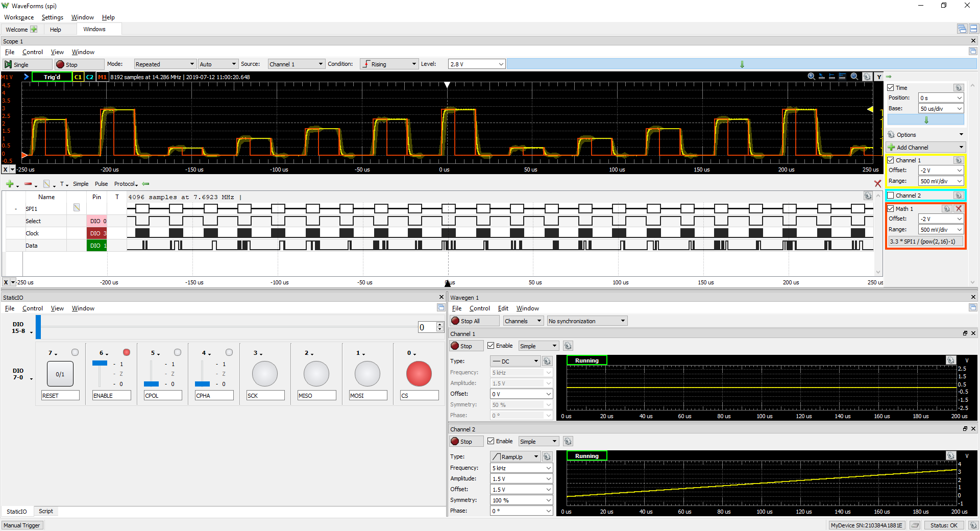The height and width of the screenshot is (531, 980).
Task: Click the green left arrow after Protocol
Action: point(145,184)
